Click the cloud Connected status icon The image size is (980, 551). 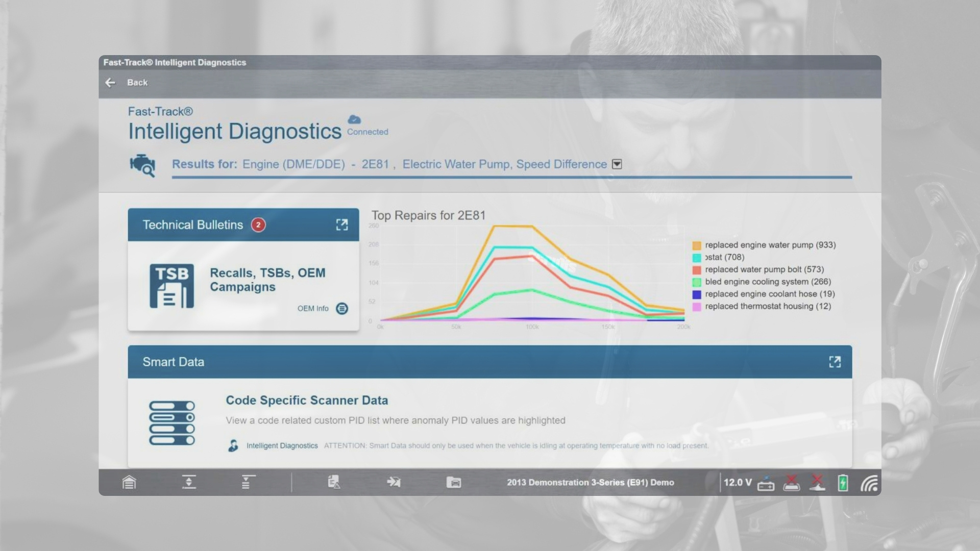354,119
